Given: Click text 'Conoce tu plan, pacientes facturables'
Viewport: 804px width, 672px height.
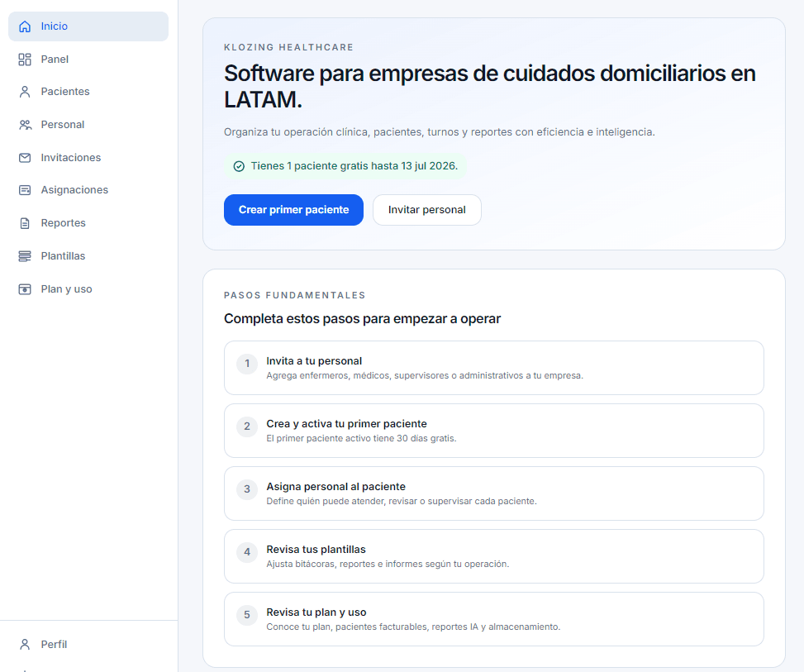Looking at the screenshot, I should [x=413, y=627].
